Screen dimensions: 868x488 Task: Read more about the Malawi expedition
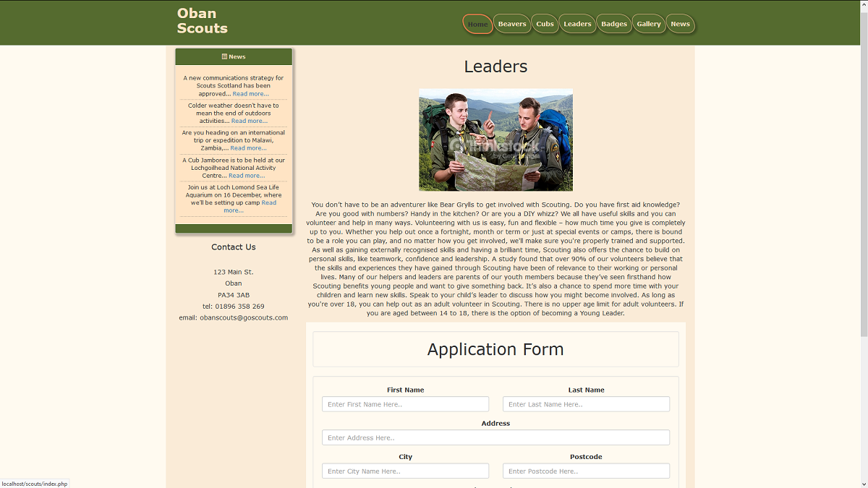247,147
